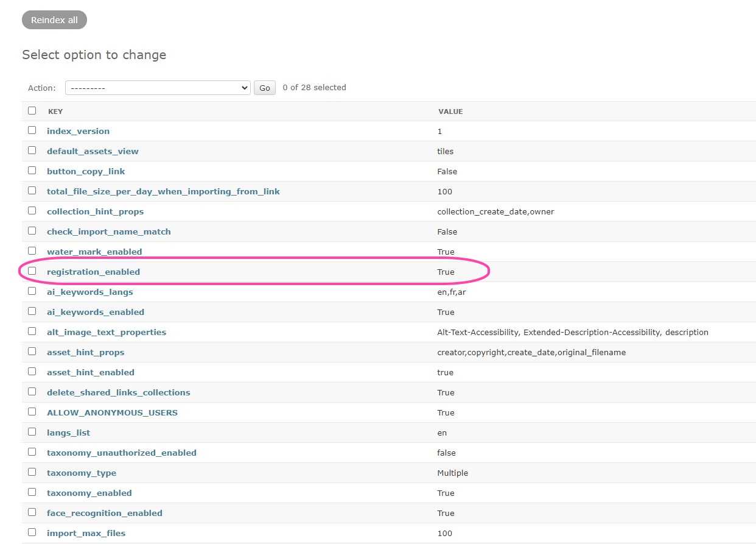Open the taxonomy_type option link
This screenshot has width=756, height=544.
(x=82, y=473)
